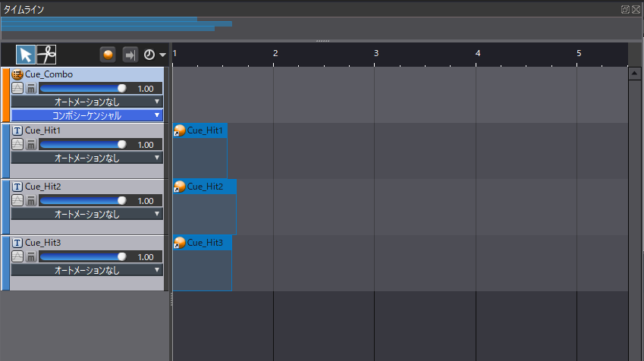Viewport: 644px width, 361px height.
Task: Click the Cue_Hit3 track T icon
Action: tap(17, 243)
